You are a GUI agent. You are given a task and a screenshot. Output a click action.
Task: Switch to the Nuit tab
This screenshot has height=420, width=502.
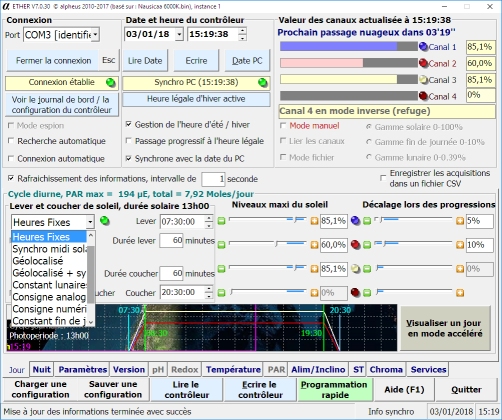41,369
